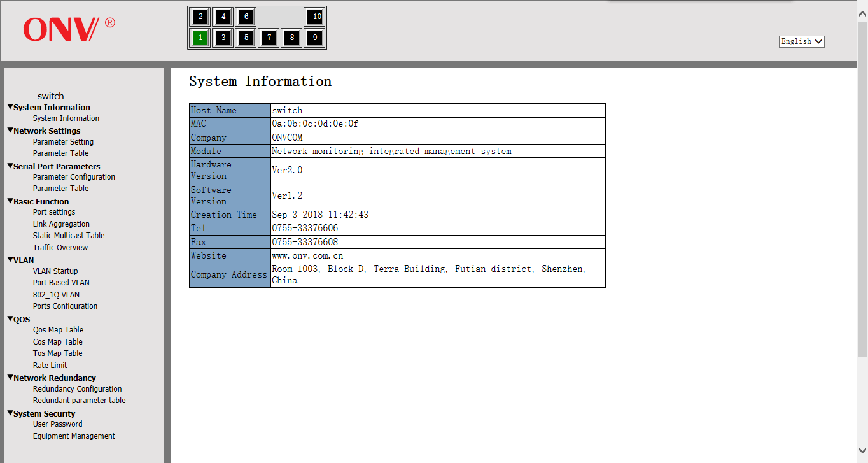This screenshot has height=463, width=868.
Task: Go to Rate Limit page
Action: click(50, 366)
